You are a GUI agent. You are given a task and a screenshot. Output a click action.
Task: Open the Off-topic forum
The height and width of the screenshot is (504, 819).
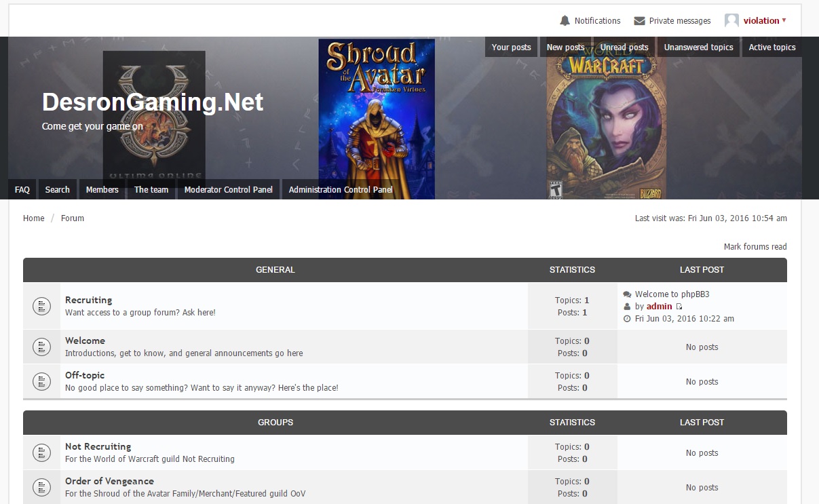click(85, 375)
